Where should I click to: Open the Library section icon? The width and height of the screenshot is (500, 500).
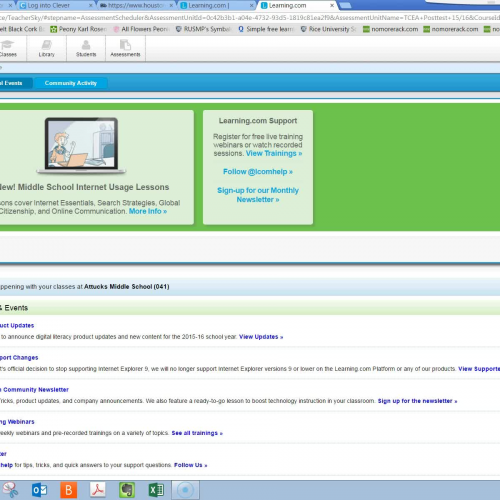[46, 48]
